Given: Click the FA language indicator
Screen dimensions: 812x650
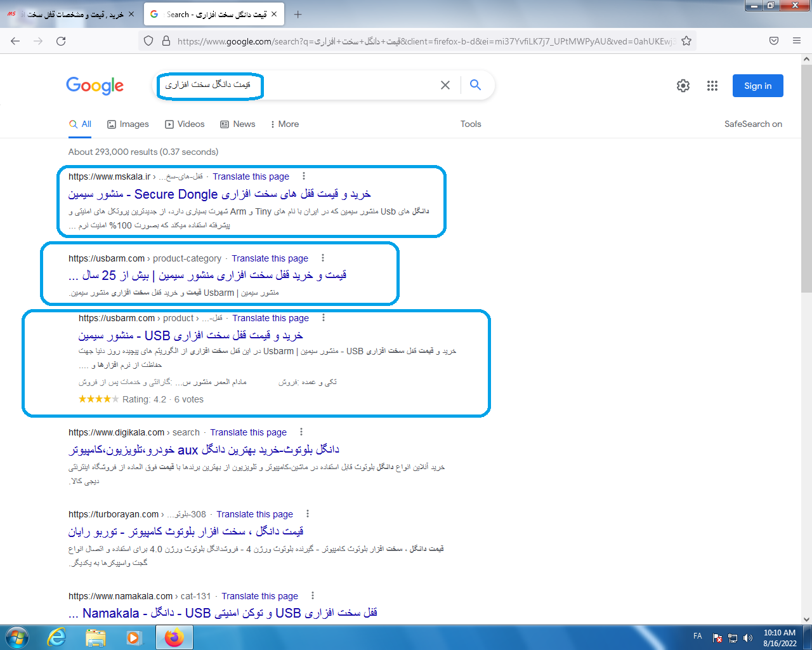Looking at the screenshot, I should coord(698,636).
